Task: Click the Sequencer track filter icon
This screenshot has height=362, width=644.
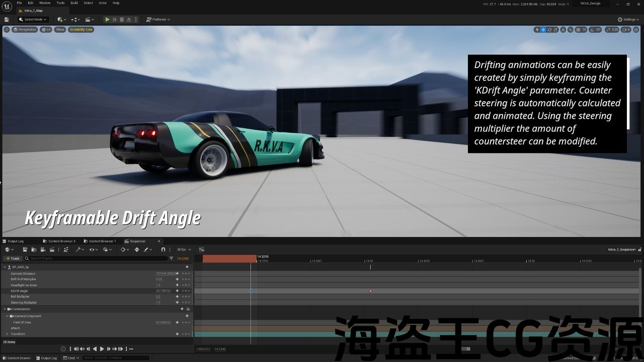Action: (x=172, y=258)
